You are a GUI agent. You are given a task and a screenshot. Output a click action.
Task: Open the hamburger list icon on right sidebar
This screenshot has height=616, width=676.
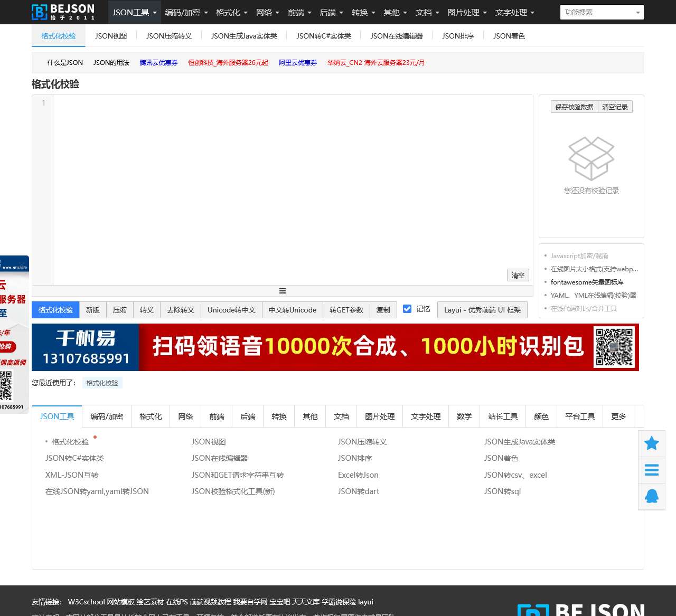click(651, 470)
